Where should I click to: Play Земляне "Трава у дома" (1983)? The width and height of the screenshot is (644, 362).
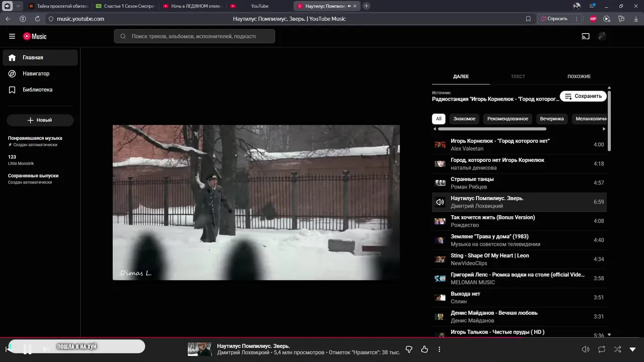tap(519, 240)
